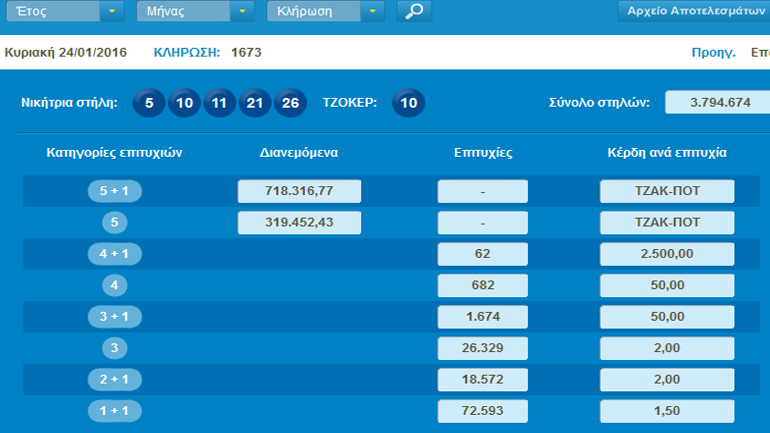Viewport: 770px width, 433px height.
Task: Click the 4 + 1 category badge
Action: coord(114,254)
